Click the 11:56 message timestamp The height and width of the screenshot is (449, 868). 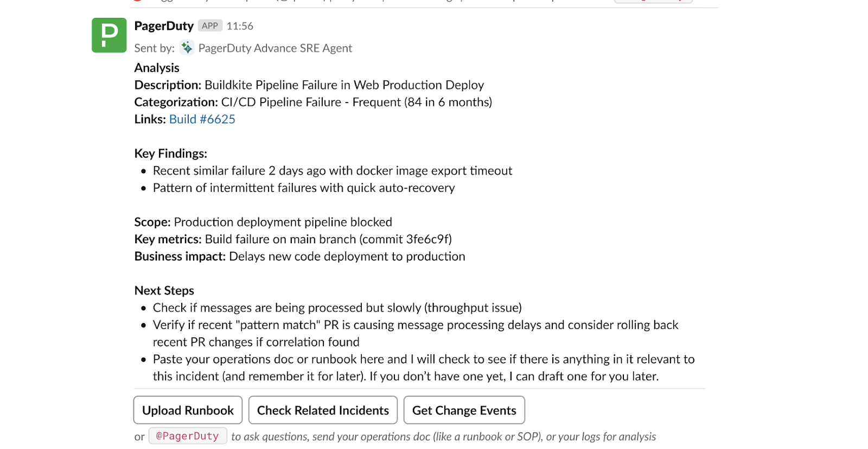coord(240,26)
